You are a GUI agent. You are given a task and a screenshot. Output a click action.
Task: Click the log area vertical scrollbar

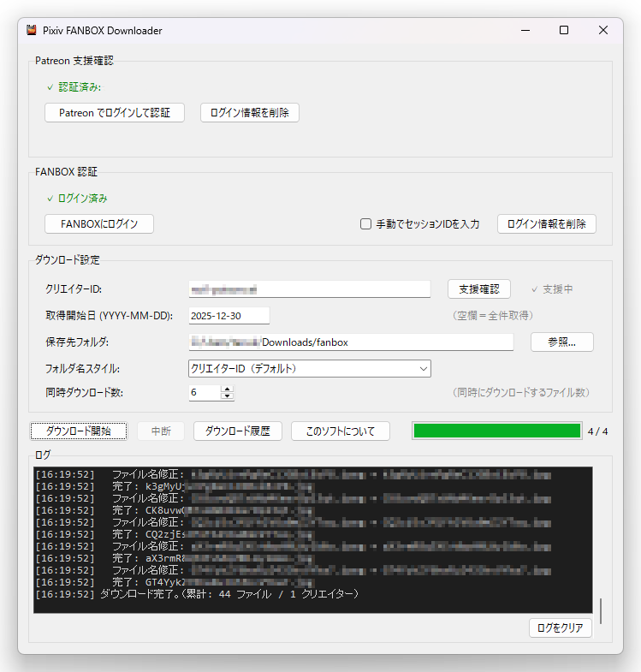coord(601,611)
